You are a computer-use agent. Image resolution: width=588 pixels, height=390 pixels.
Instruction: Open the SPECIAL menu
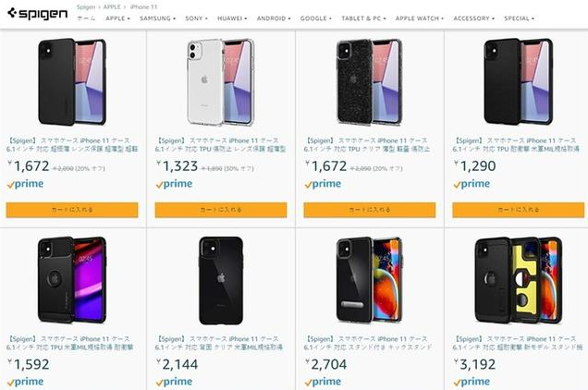pos(519,18)
